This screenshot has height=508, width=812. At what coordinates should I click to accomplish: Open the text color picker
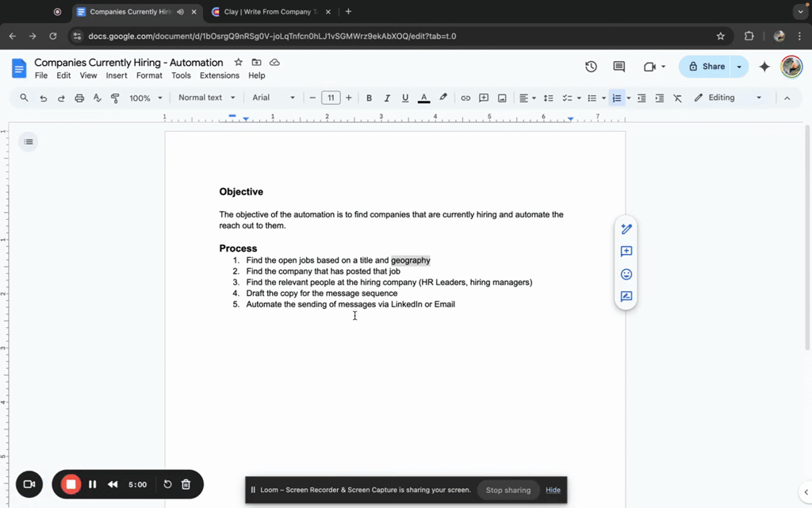(x=423, y=98)
